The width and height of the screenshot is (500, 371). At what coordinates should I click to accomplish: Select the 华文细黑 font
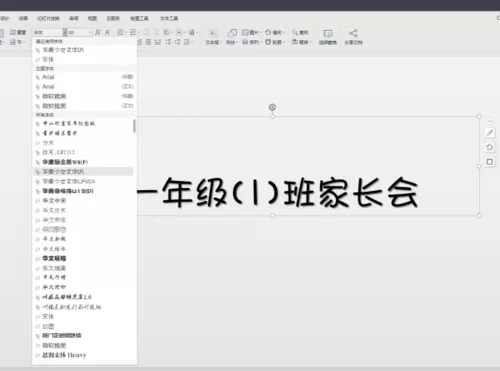point(83,268)
